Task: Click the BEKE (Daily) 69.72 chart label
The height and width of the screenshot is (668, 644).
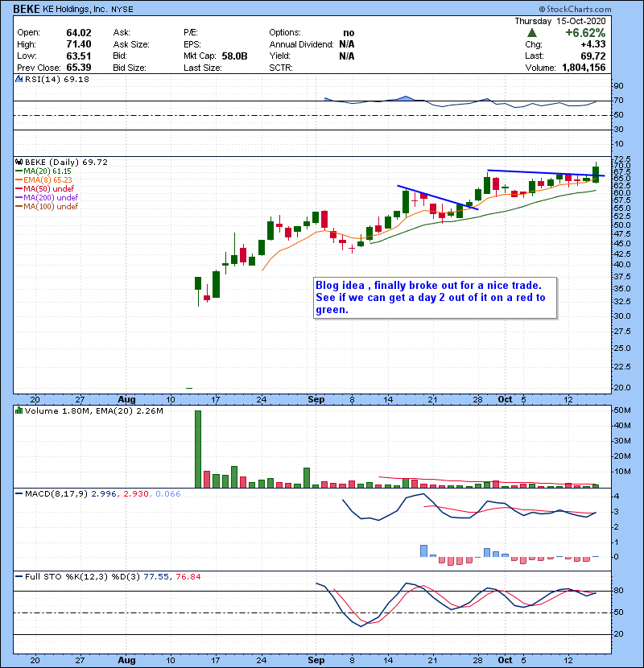Action: coord(67,163)
